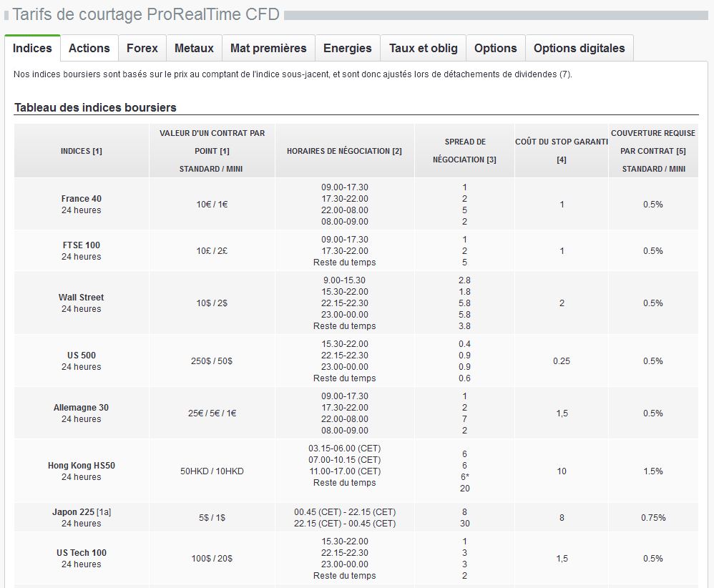
Task: Select the Japon 225 [1a] index name
Action: pyautogui.click(x=82, y=512)
